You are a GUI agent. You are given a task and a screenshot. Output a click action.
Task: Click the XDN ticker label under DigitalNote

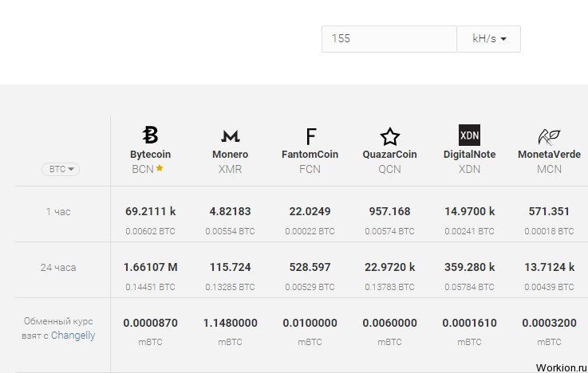[x=469, y=169]
